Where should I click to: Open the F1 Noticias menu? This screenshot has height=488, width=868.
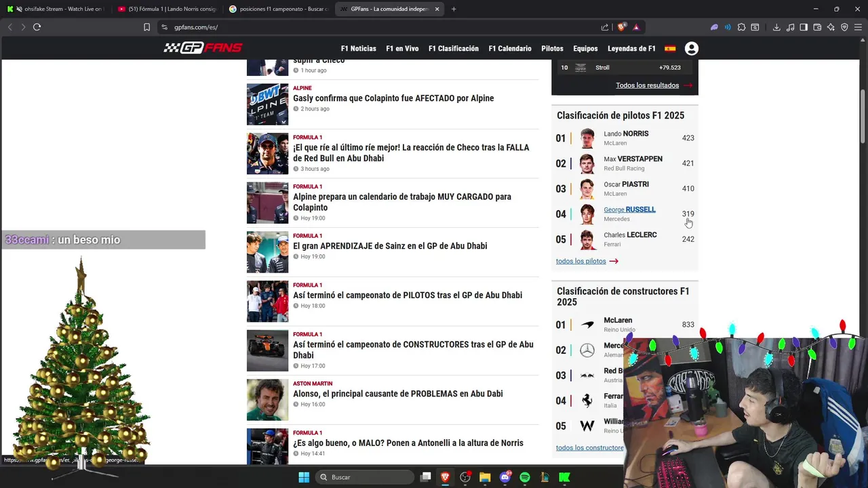tap(358, 49)
